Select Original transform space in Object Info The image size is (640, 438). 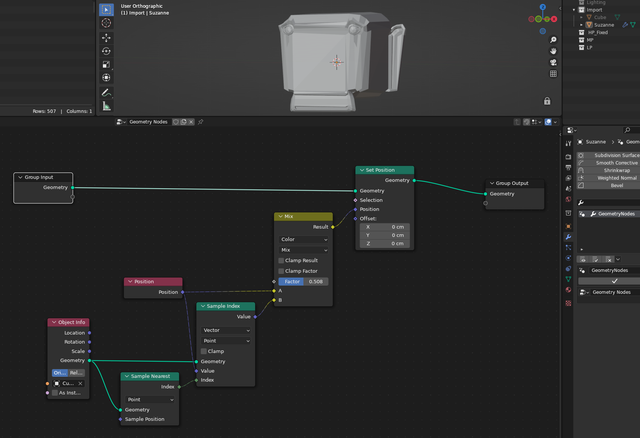[x=60, y=373]
